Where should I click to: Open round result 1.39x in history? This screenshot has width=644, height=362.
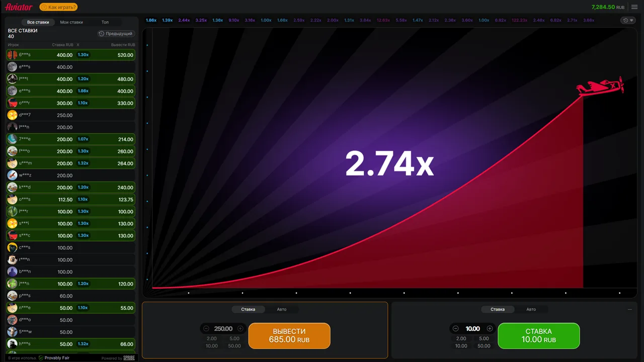click(x=168, y=20)
